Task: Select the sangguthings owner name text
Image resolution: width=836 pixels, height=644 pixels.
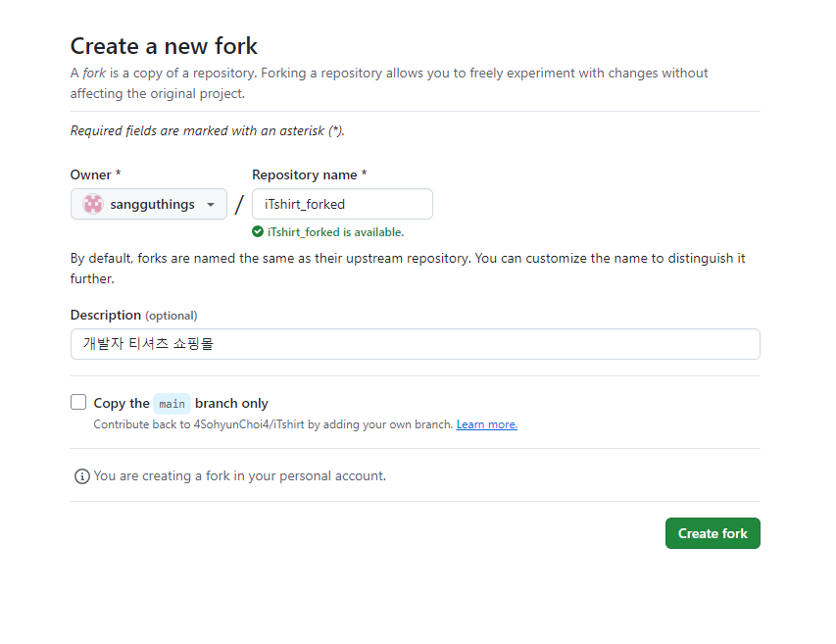Action: [x=153, y=204]
